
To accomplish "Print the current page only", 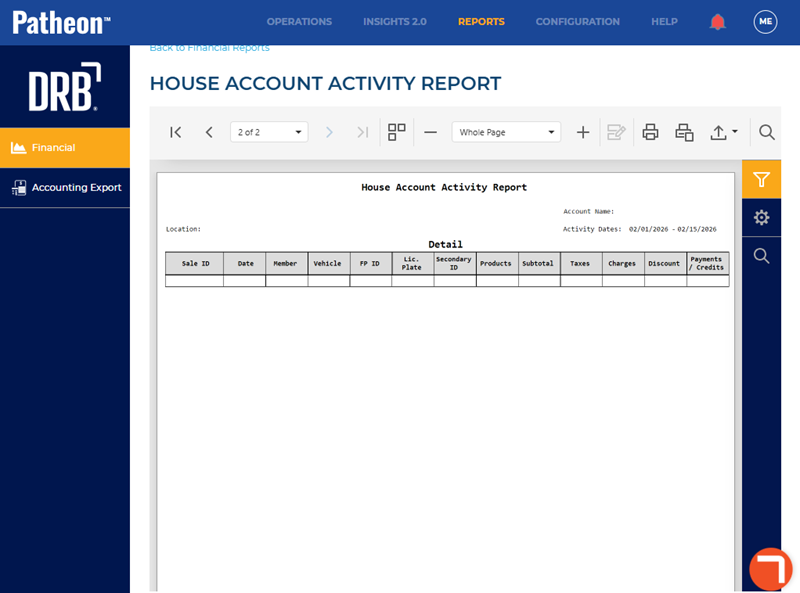I will pyautogui.click(x=684, y=132).
